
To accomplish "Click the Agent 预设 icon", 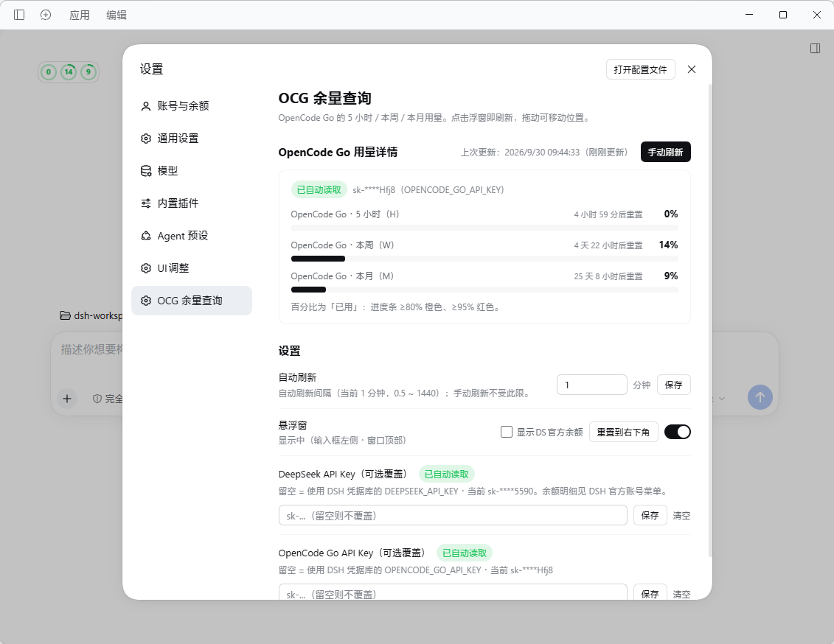I will click(146, 236).
